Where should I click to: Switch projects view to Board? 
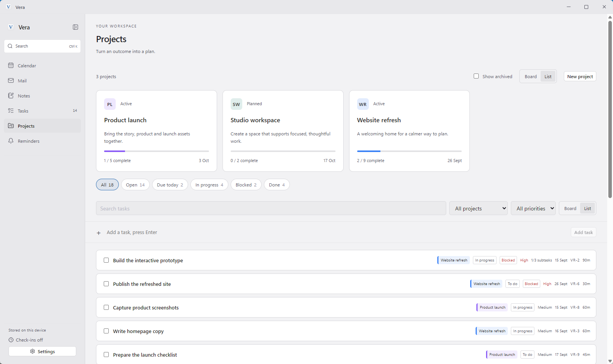pos(531,77)
